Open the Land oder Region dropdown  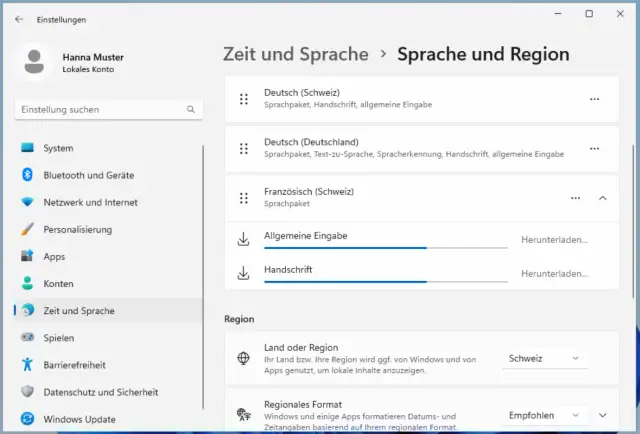pos(544,358)
